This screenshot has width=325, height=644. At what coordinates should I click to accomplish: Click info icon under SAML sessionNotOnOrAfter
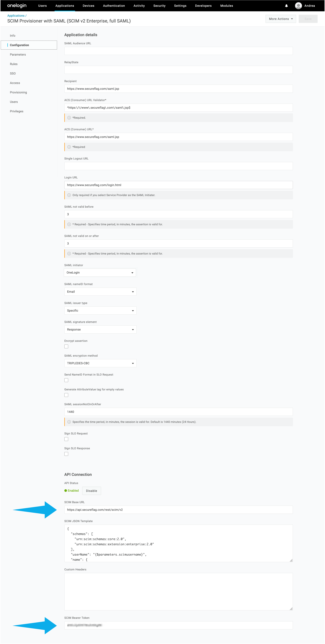tap(69, 422)
